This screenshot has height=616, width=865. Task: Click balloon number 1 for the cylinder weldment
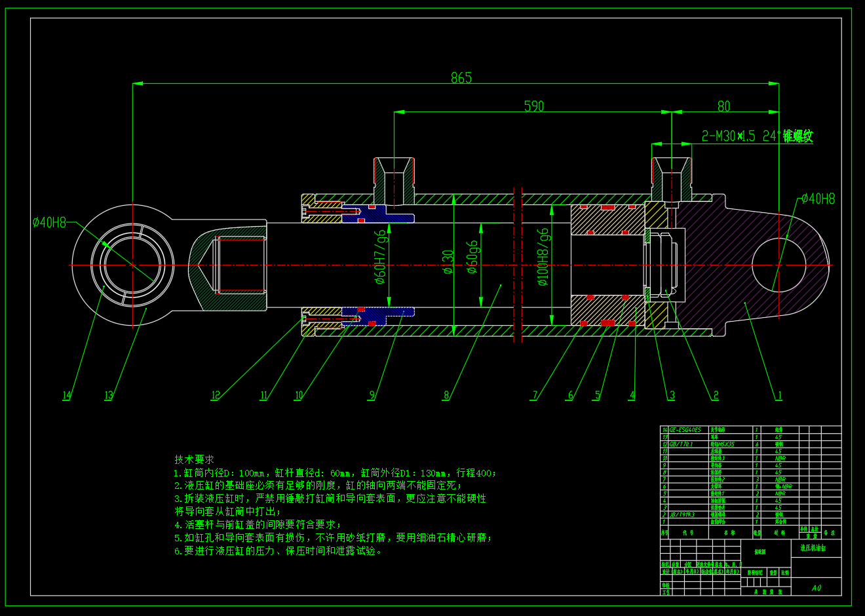779,396
